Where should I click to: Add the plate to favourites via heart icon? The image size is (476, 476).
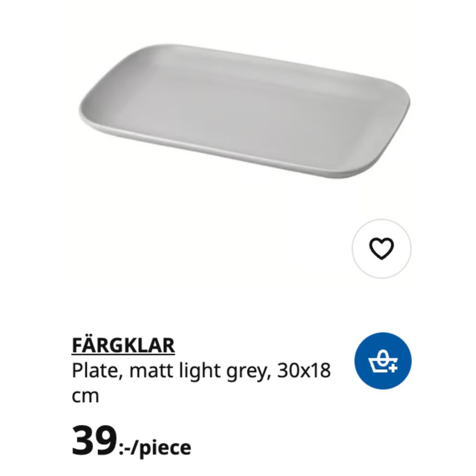click(382, 248)
